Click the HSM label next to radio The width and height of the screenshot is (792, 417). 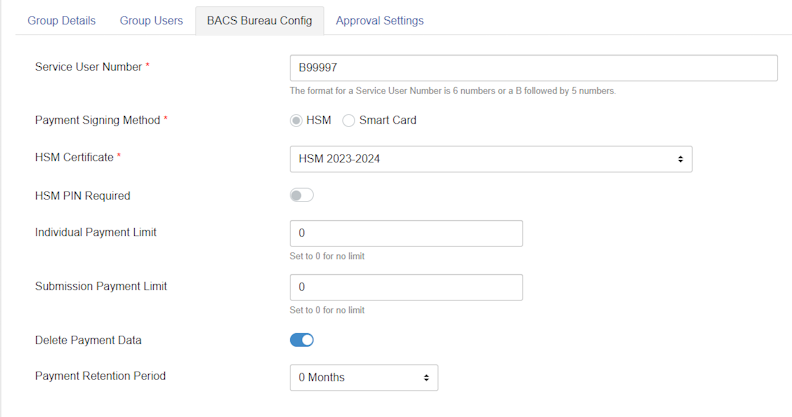[319, 120]
